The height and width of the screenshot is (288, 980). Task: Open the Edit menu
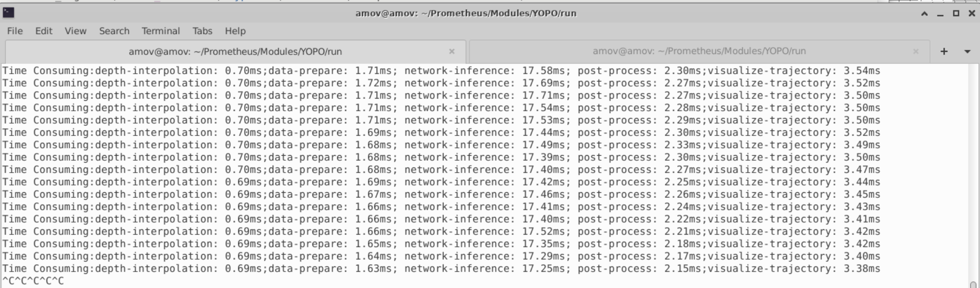tap(44, 31)
